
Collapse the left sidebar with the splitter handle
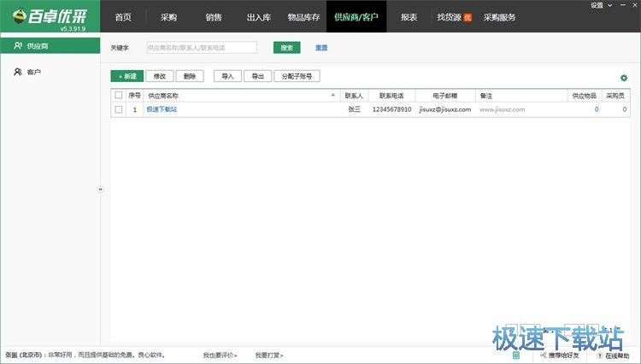tap(101, 189)
